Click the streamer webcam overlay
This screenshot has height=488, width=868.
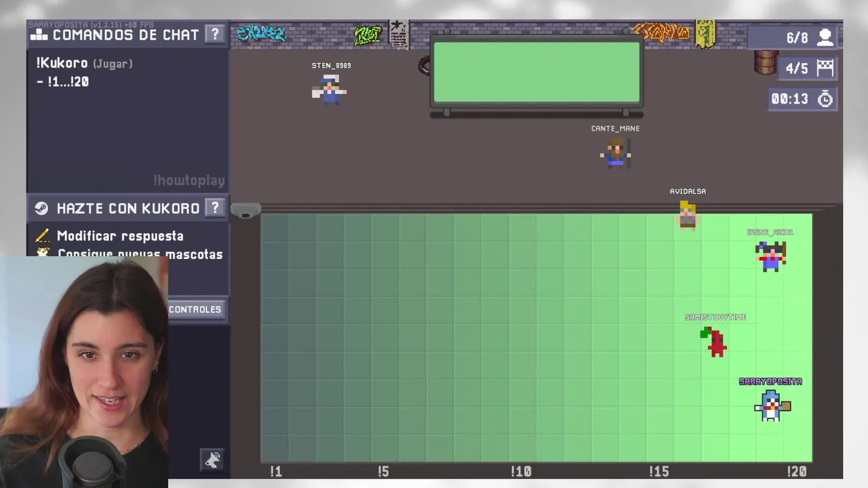pos(84,372)
